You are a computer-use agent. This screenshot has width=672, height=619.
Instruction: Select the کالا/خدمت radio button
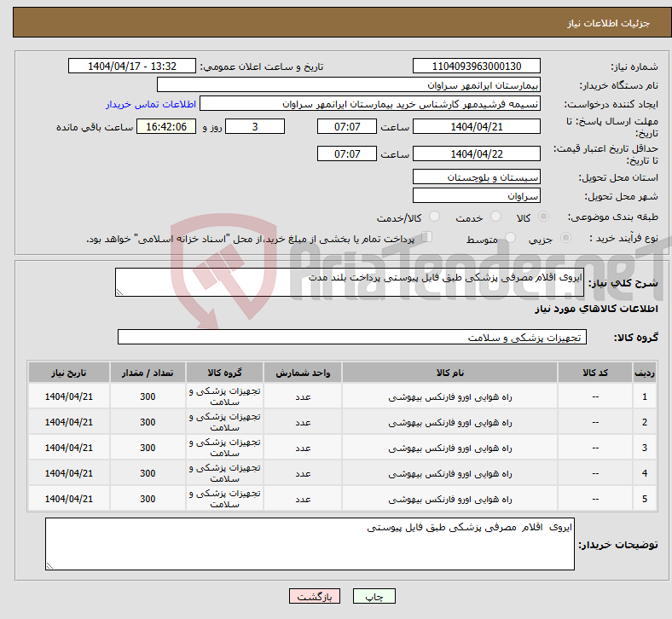[435, 217]
